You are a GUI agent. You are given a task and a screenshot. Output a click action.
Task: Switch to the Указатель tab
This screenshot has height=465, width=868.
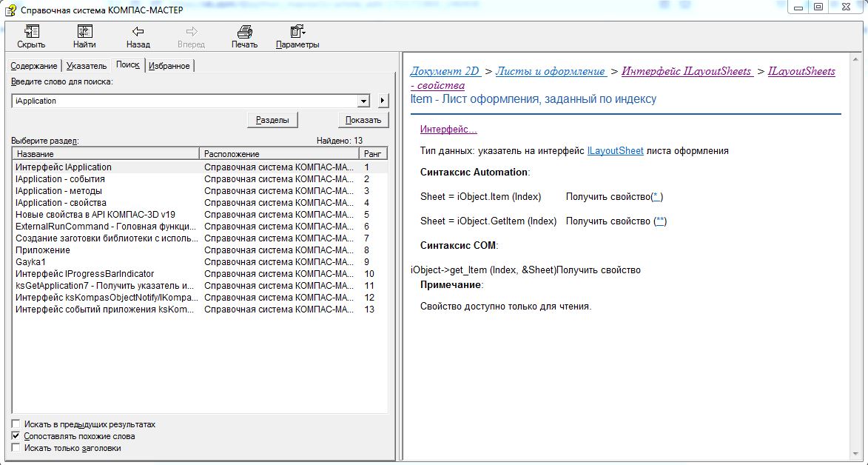[87, 66]
